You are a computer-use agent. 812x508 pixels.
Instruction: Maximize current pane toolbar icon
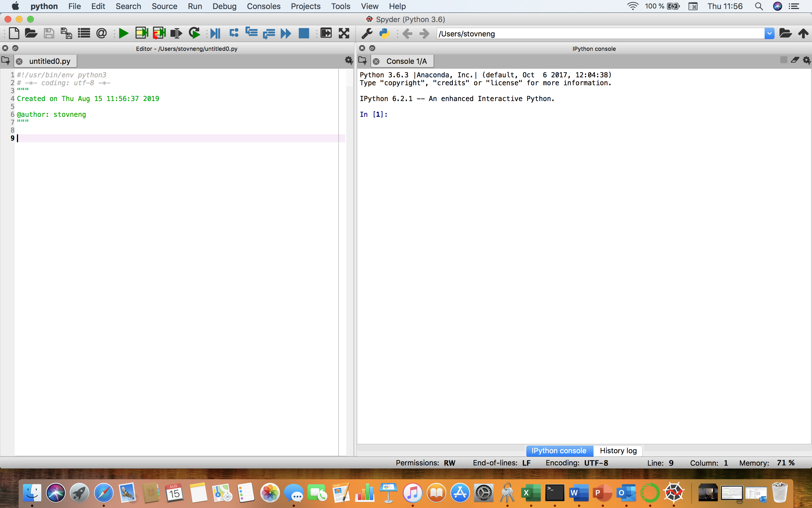(x=326, y=33)
